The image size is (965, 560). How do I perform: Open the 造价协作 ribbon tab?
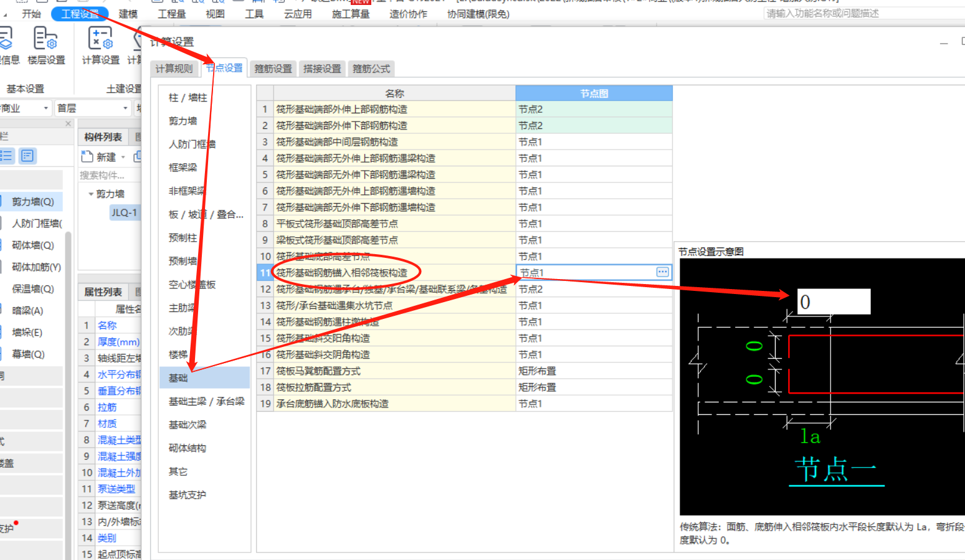pos(408,14)
